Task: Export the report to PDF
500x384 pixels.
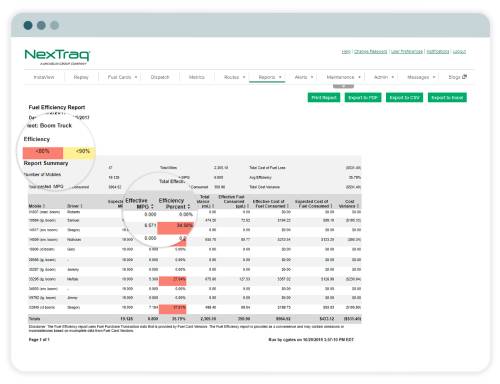Action: point(363,98)
